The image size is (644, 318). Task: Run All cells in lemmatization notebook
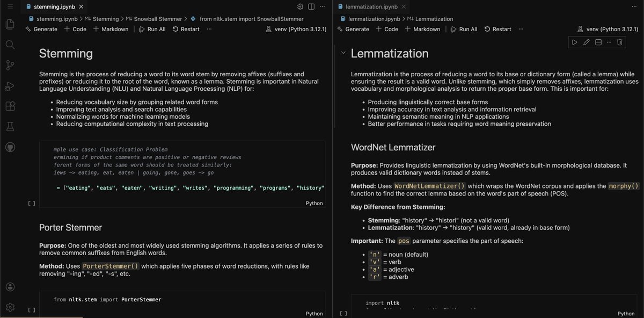pos(464,29)
